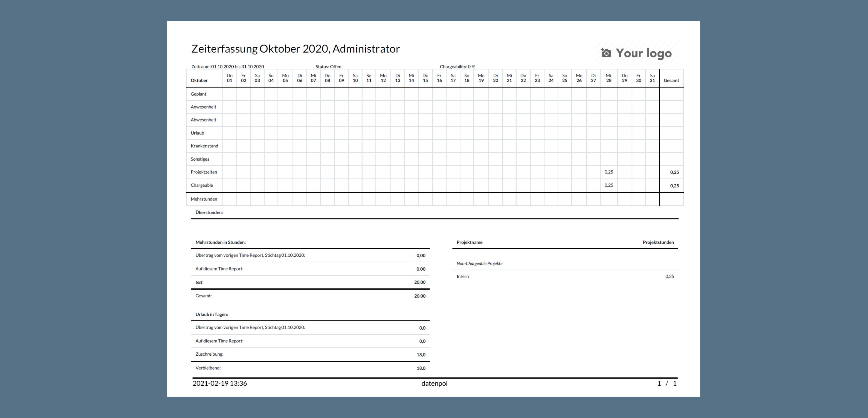This screenshot has width=868, height=418.
Task: Click the Projektzeiten Gesamt total 0,25
Action: tap(674, 172)
